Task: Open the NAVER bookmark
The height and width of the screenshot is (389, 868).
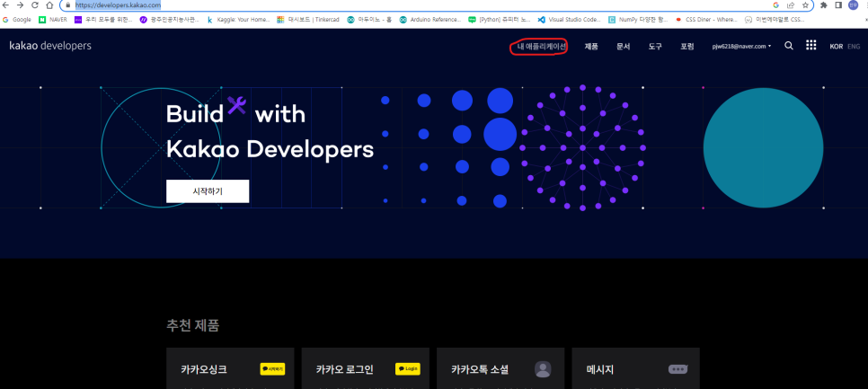Action: click(x=53, y=20)
